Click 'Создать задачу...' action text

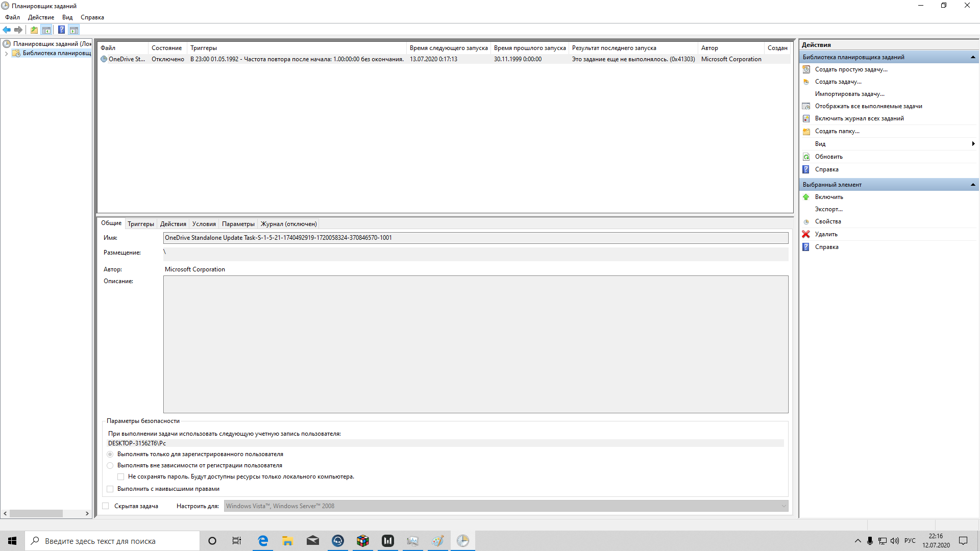tap(838, 82)
